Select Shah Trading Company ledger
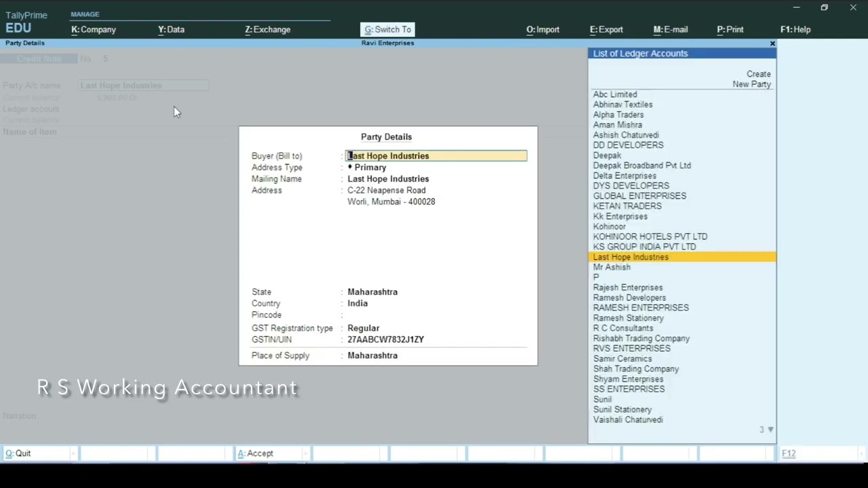Viewport: 868px width, 488px height. tap(635, 369)
